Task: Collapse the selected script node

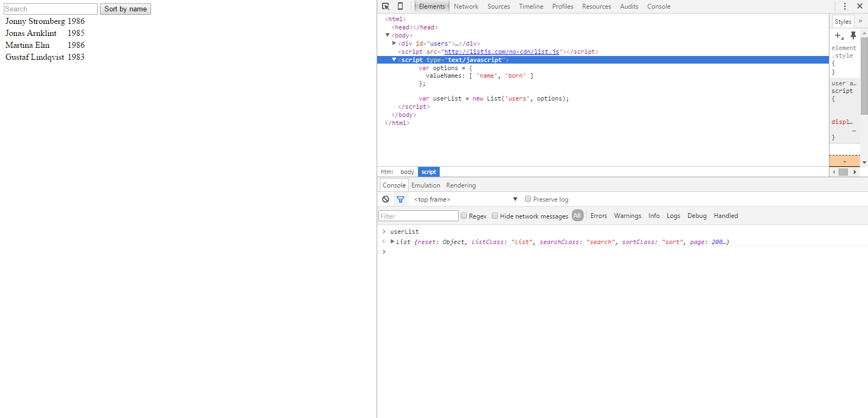Action: pyautogui.click(x=394, y=60)
